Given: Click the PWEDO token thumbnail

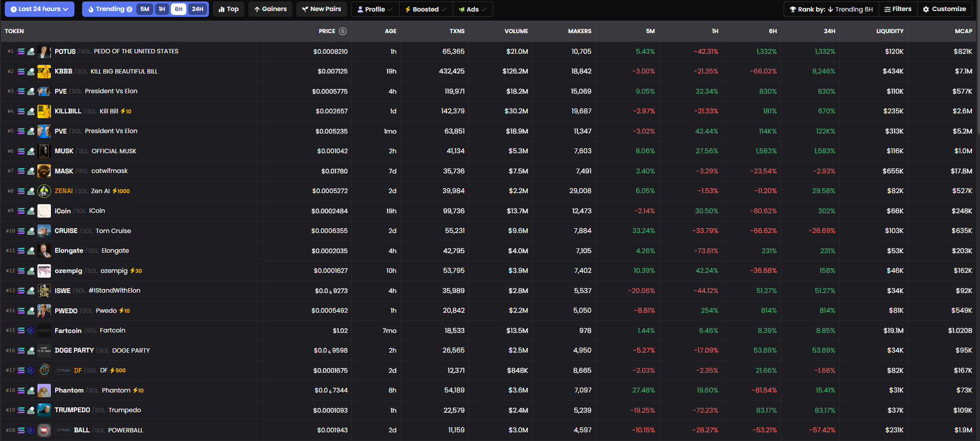Looking at the screenshot, I should pyautogui.click(x=44, y=311).
